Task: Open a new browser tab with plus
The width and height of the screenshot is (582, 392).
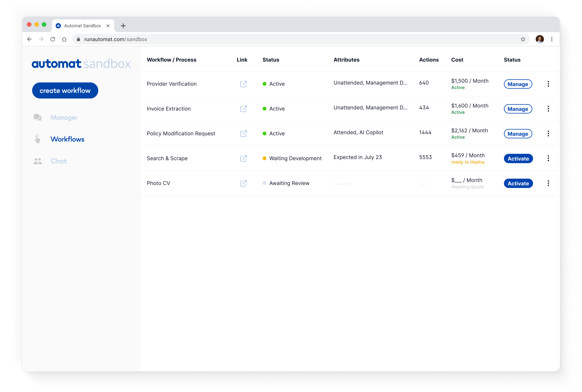Action: click(123, 26)
